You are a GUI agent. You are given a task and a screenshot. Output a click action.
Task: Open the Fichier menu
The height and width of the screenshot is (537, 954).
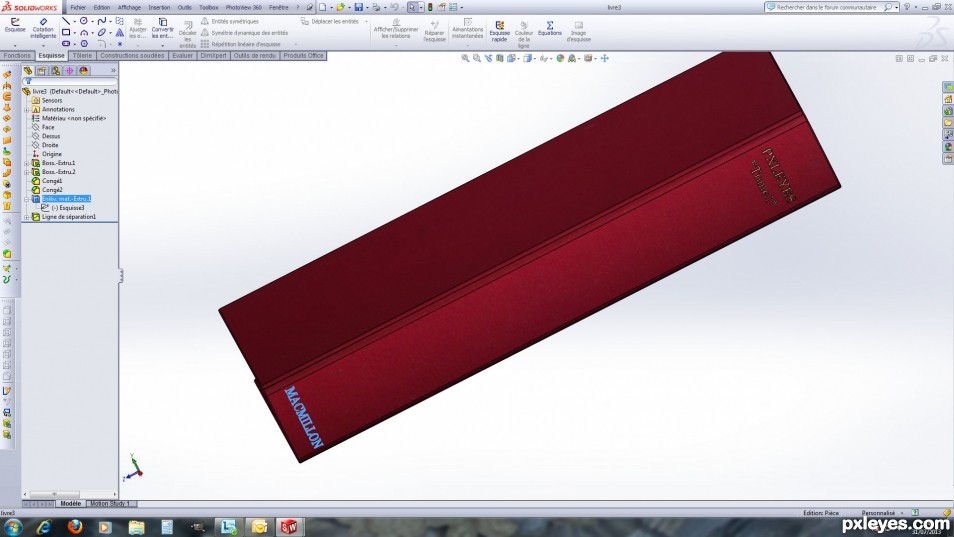[x=78, y=7]
